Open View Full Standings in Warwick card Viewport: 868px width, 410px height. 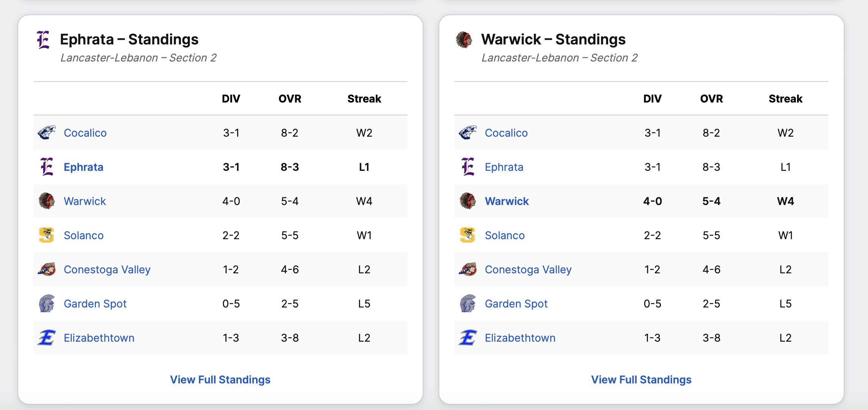[641, 380]
